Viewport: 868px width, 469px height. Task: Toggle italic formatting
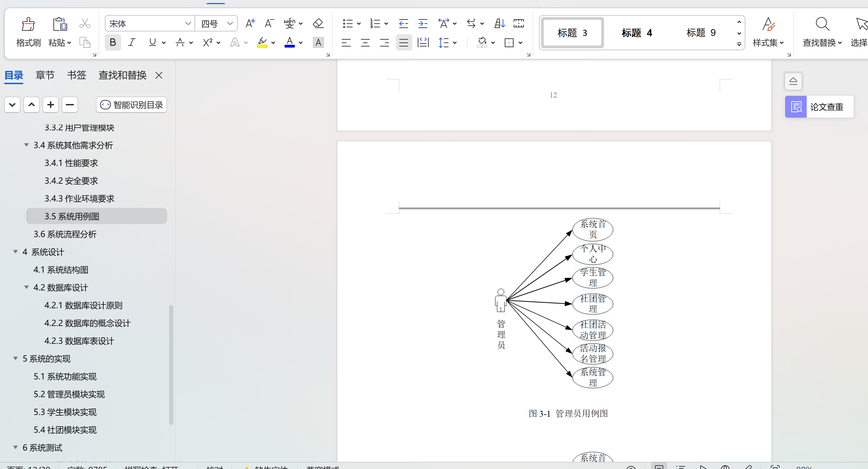(x=132, y=43)
